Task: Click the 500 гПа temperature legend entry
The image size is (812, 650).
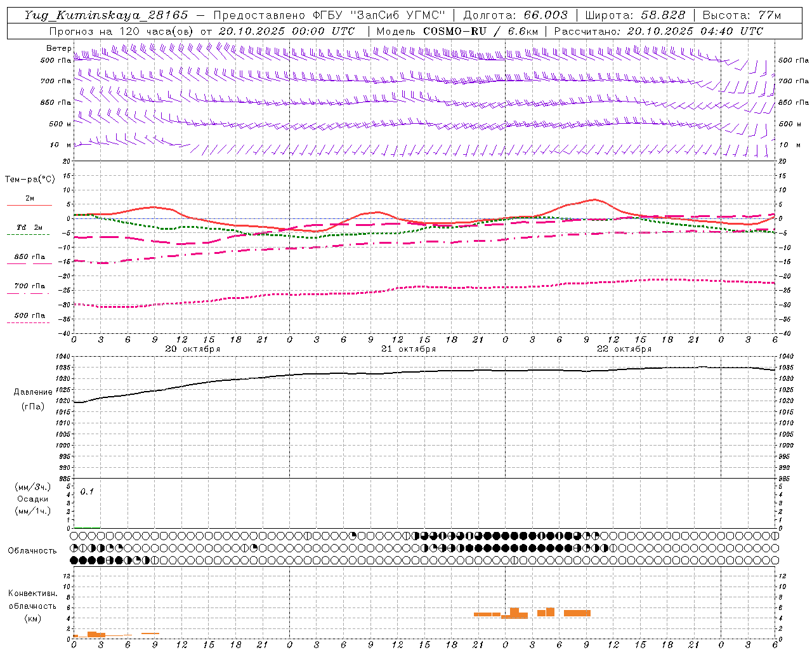Action: [x=29, y=315]
